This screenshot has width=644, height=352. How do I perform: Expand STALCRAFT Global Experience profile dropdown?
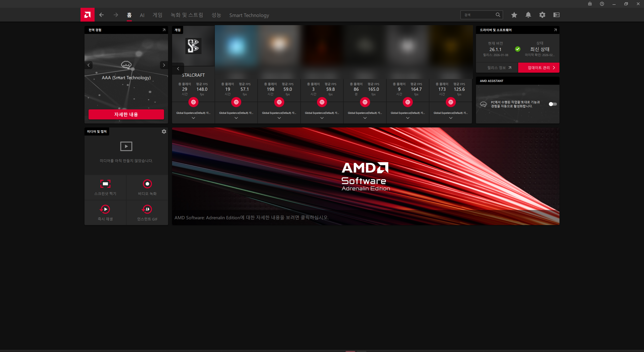(x=193, y=118)
